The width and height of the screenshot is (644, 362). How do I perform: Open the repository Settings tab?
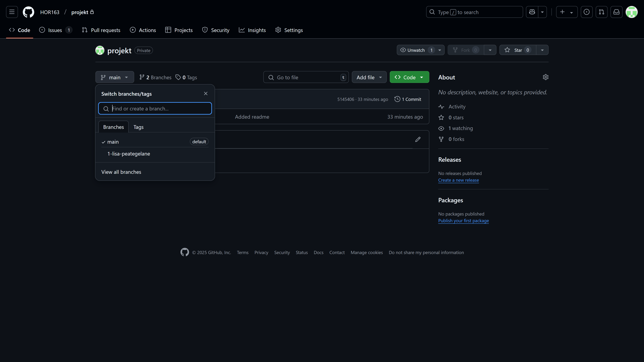click(289, 30)
